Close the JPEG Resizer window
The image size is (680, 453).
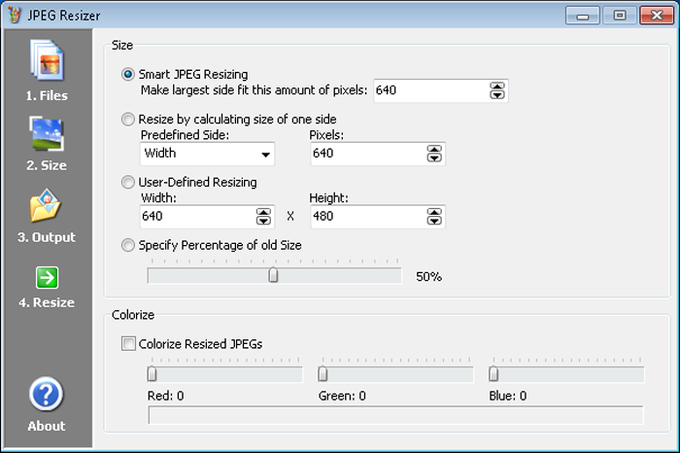[x=657, y=16]
